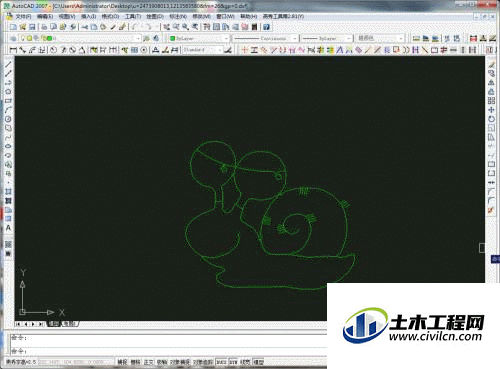Select the Array modify tool

(491, 100)
